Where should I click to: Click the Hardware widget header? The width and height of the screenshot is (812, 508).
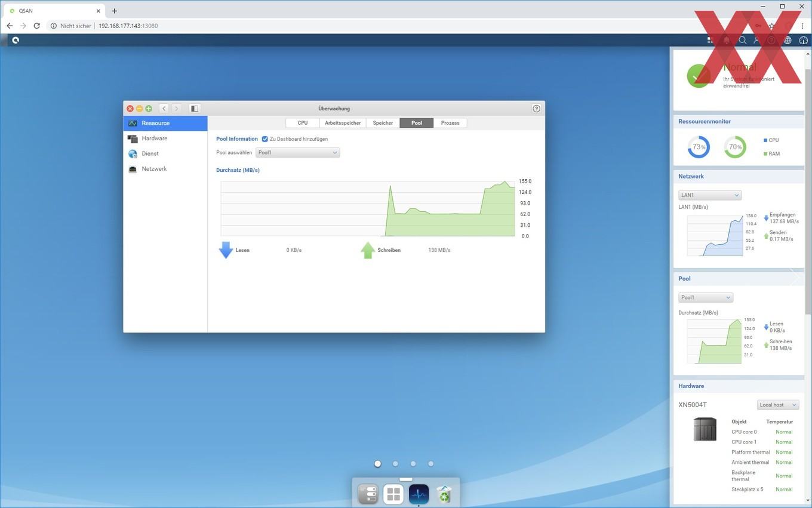(x=739, y=386)
